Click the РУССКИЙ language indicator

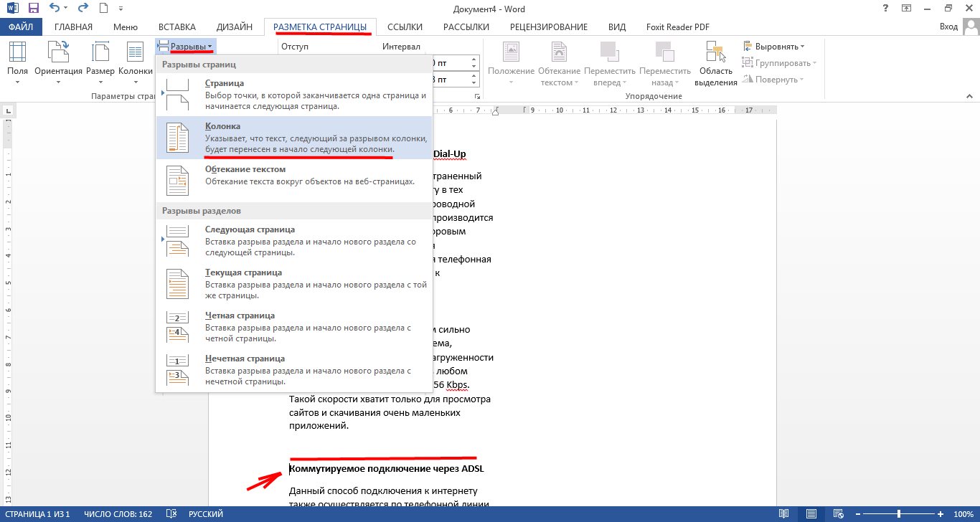coord(205,514)
